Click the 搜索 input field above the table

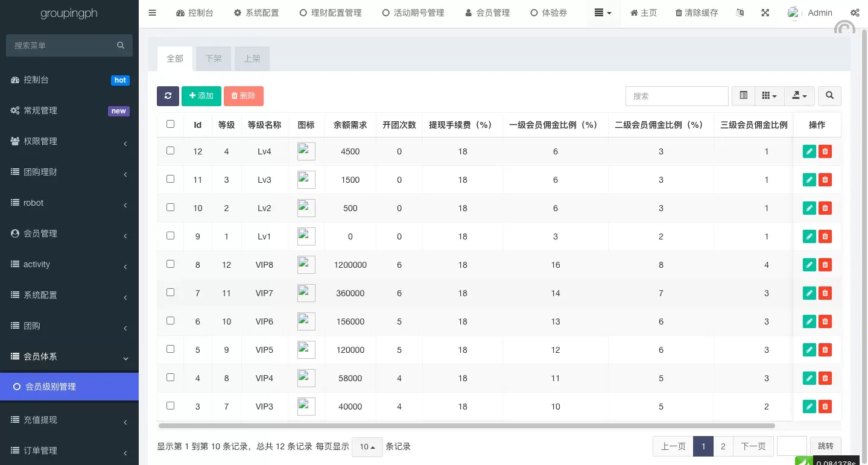[677, 96]
